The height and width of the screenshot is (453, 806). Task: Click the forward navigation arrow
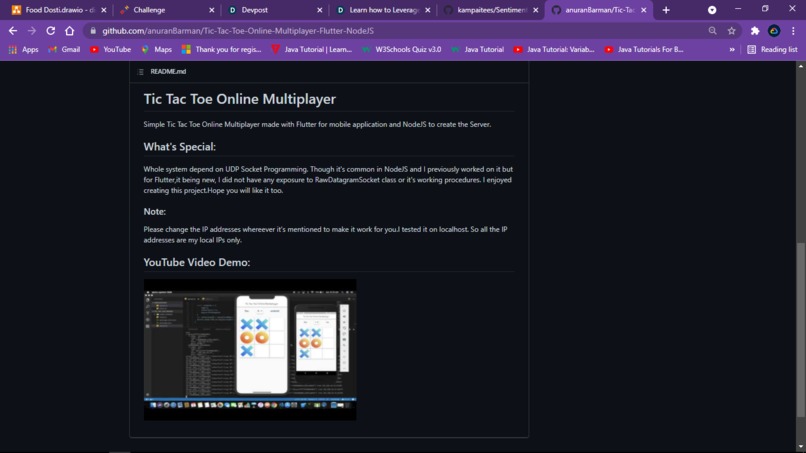(x=32, y=31)
